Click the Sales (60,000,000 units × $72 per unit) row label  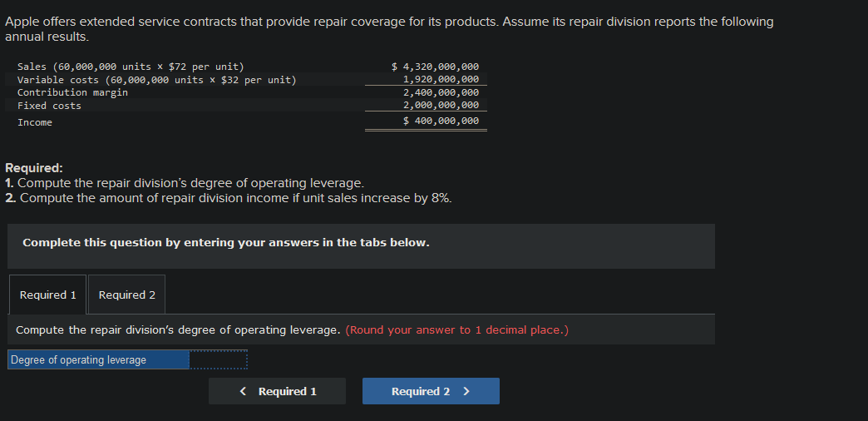131,67
